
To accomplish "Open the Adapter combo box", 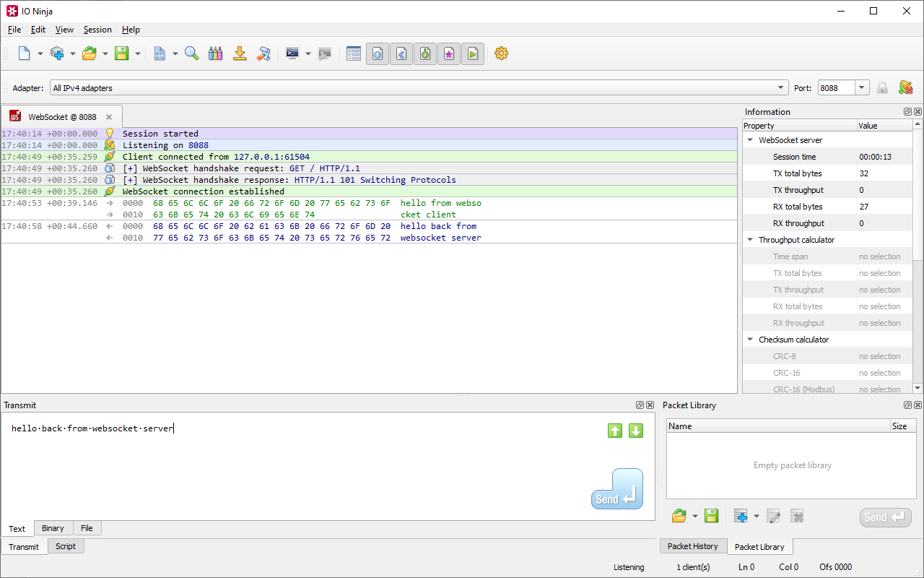I will [x=419, y=88].
